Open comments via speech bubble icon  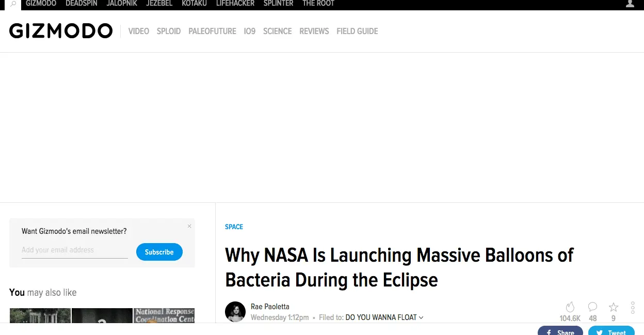(x=592, y=307)
